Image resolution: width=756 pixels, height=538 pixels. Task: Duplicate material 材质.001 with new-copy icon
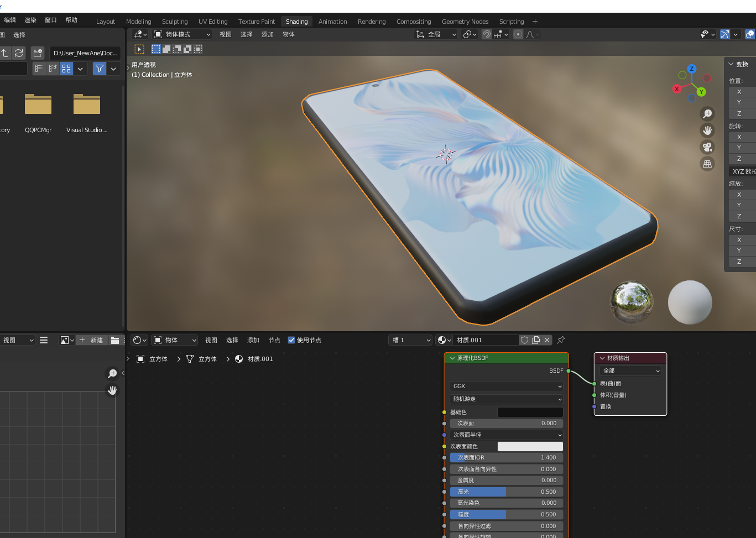536,340
